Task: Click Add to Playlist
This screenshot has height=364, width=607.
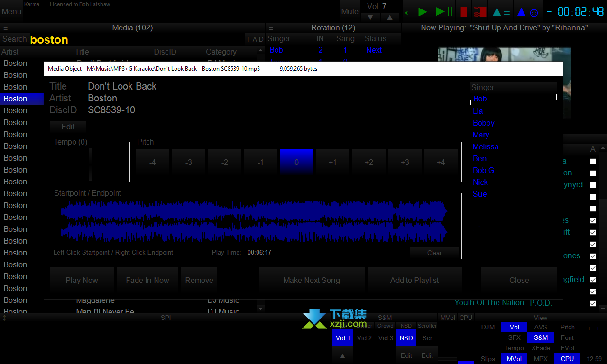Action: tap(414, 280)
